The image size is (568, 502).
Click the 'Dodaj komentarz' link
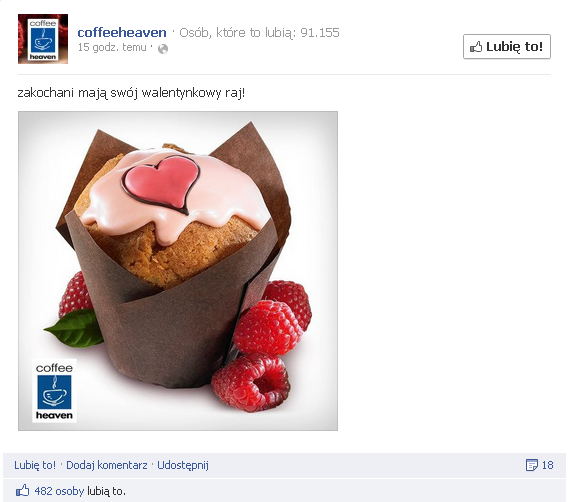(x=106, y=465)
